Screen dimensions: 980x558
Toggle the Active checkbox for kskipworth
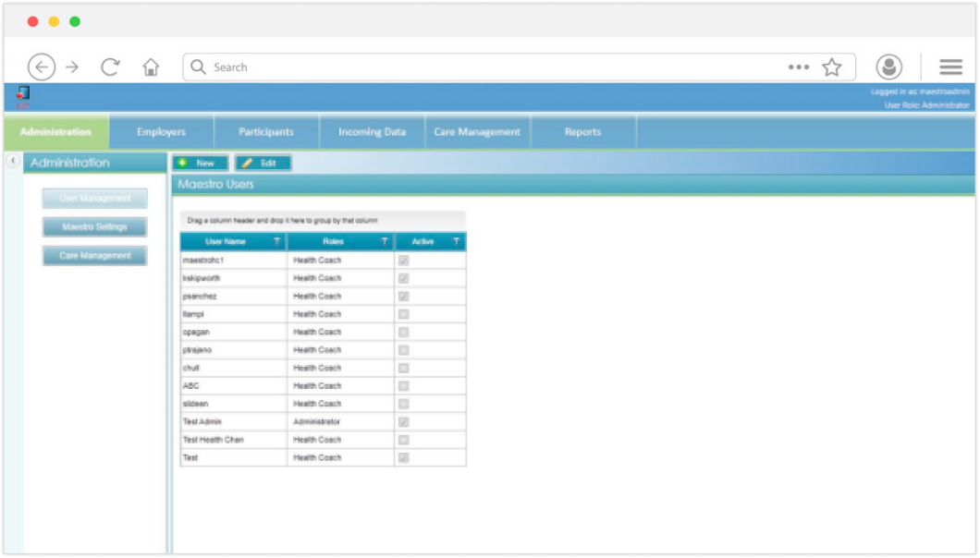tap(404, 278)
